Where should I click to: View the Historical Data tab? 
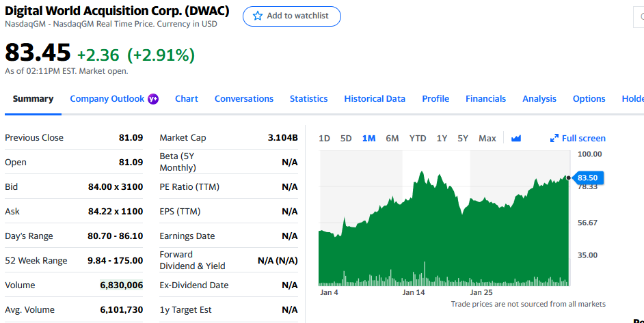click(x=375, y=99)
